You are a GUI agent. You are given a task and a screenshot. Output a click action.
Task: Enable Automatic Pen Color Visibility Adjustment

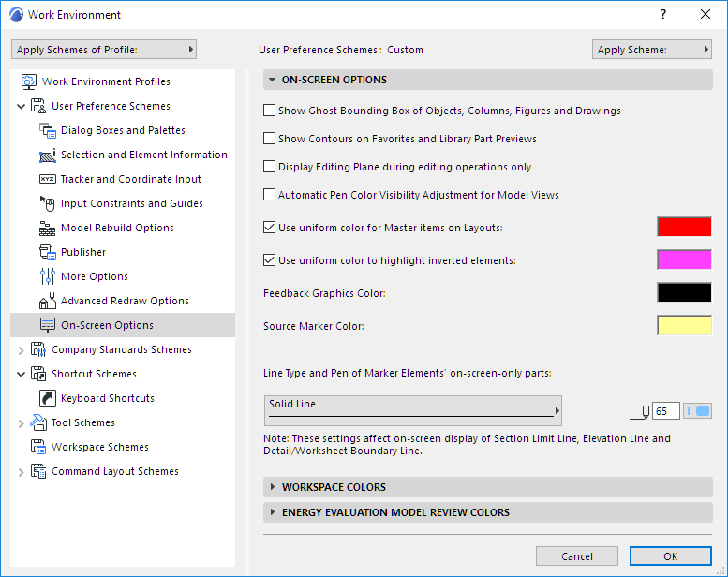coord(269,195)
